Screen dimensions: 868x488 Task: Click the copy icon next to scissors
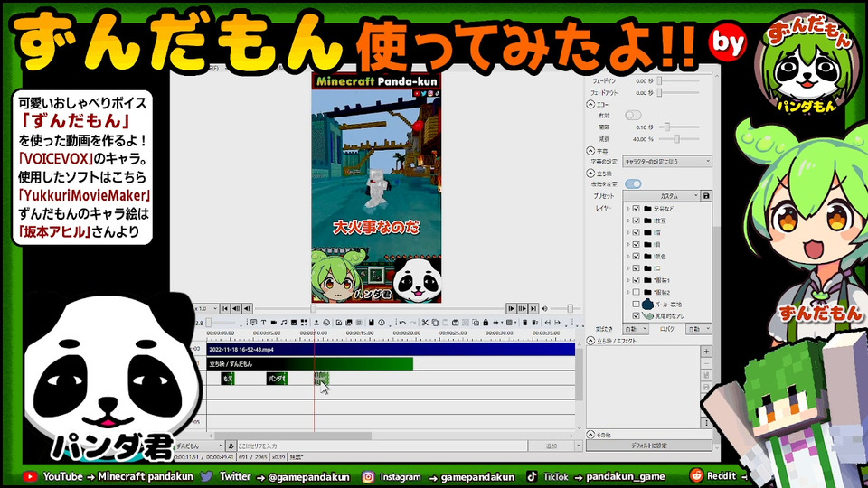tap(435, 322)
